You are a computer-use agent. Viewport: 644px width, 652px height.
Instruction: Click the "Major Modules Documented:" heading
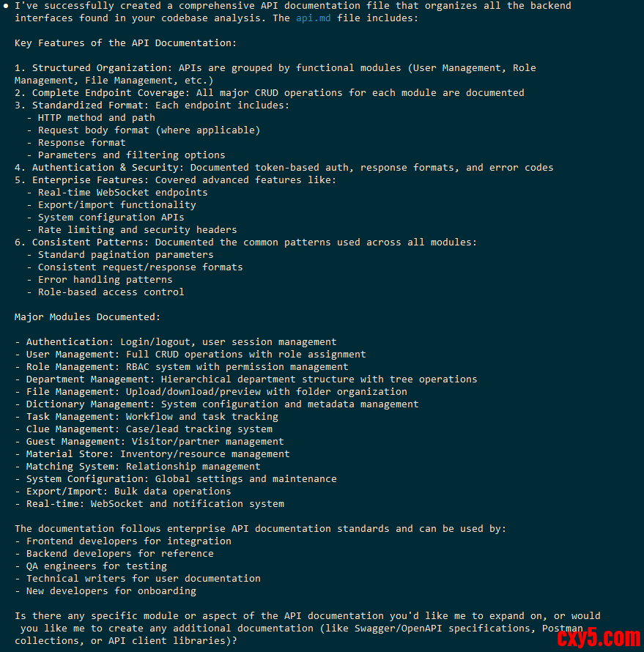click(x=87, y=317)
